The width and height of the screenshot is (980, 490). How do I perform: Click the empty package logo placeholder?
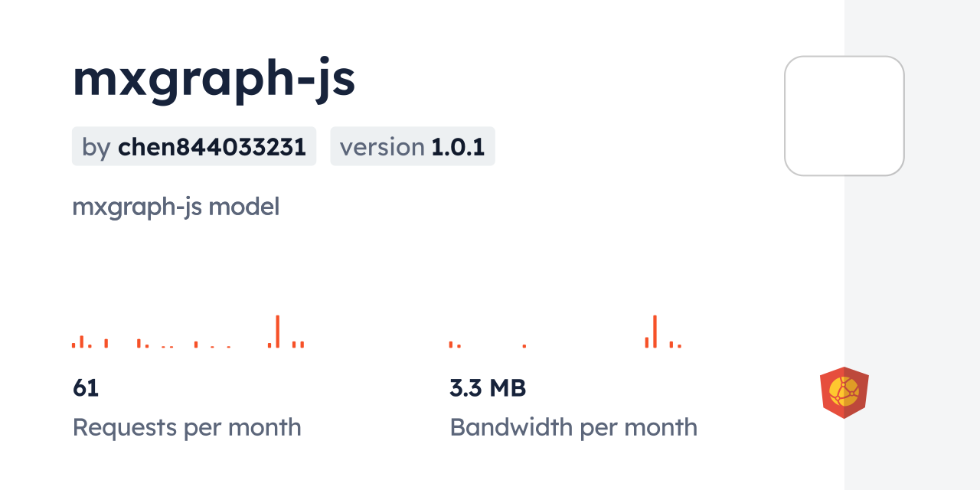(844, 116)
